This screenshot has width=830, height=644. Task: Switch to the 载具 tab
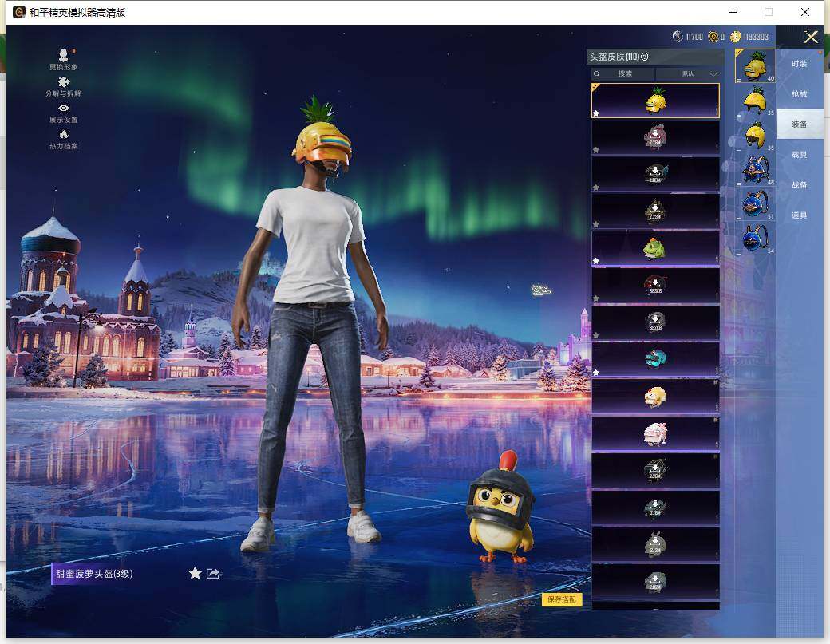click(x=800, y=155)
